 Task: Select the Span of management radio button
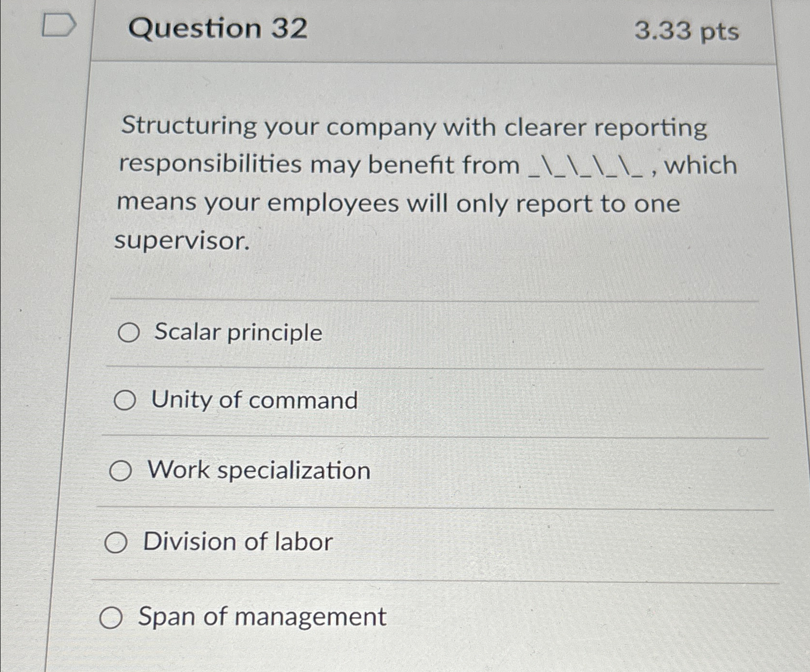[112, 617]
